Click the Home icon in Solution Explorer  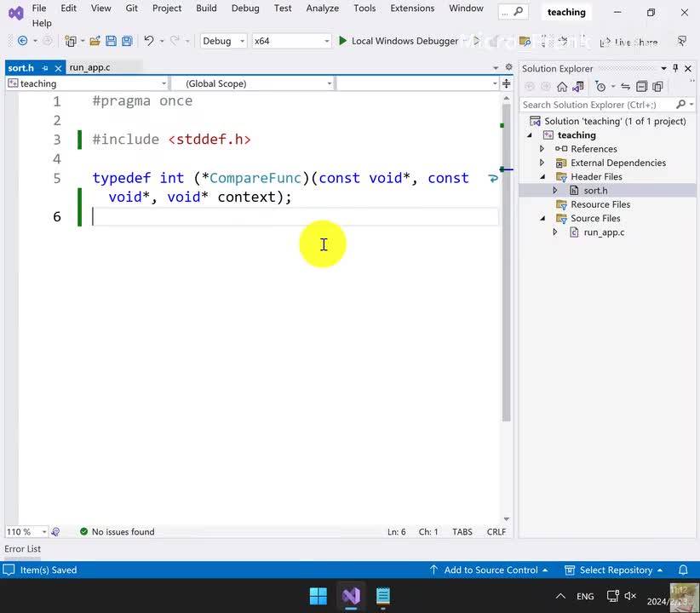[x=561, y=87]
